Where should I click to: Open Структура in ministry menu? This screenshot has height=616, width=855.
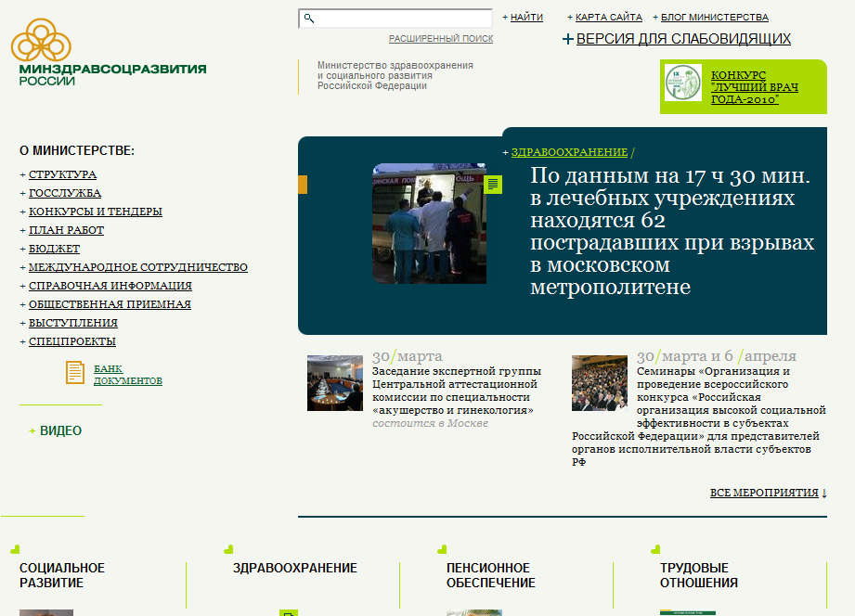[63, 174]
